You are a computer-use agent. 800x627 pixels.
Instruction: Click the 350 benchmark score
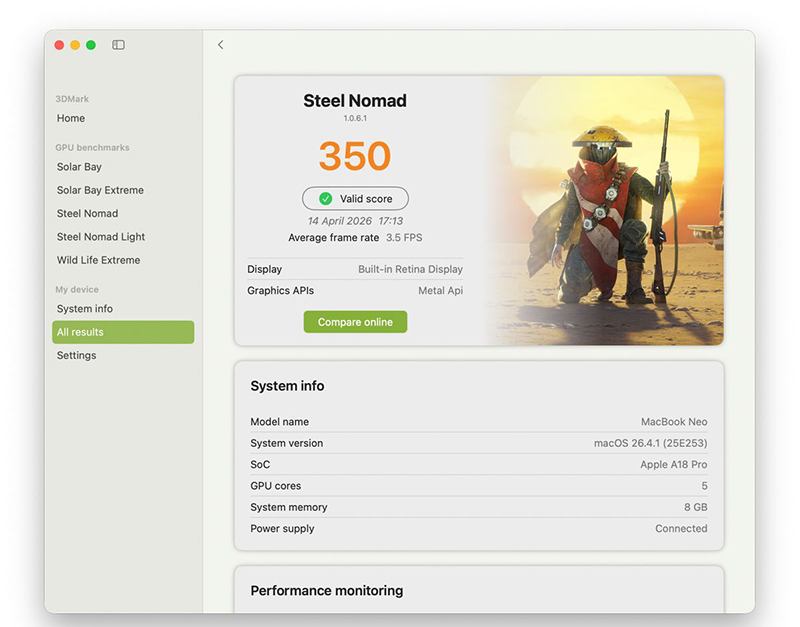(x=355, y=156)
